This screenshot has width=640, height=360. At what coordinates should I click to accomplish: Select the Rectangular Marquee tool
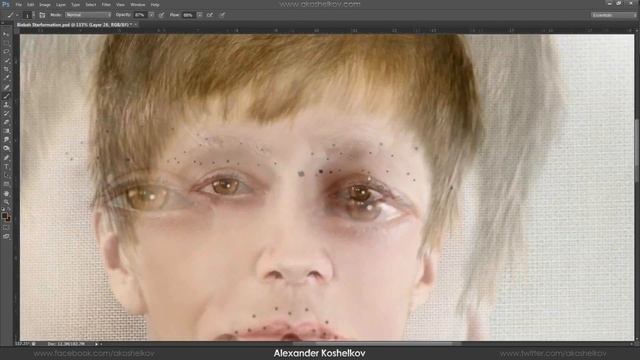[x=6, y=43]
